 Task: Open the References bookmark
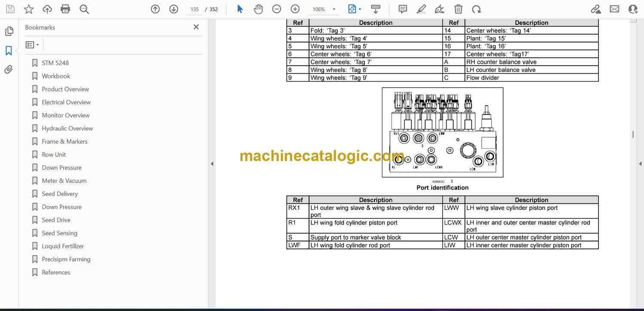point(56,272)
